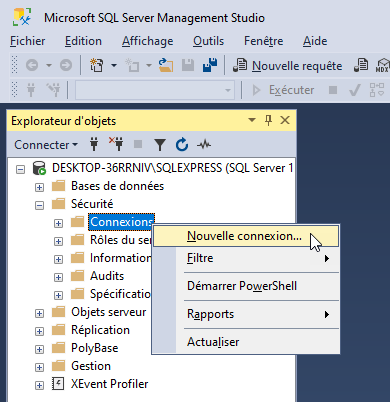390x402 pixels.
Task: Click the Exécuter button
Action: (283, 90)
